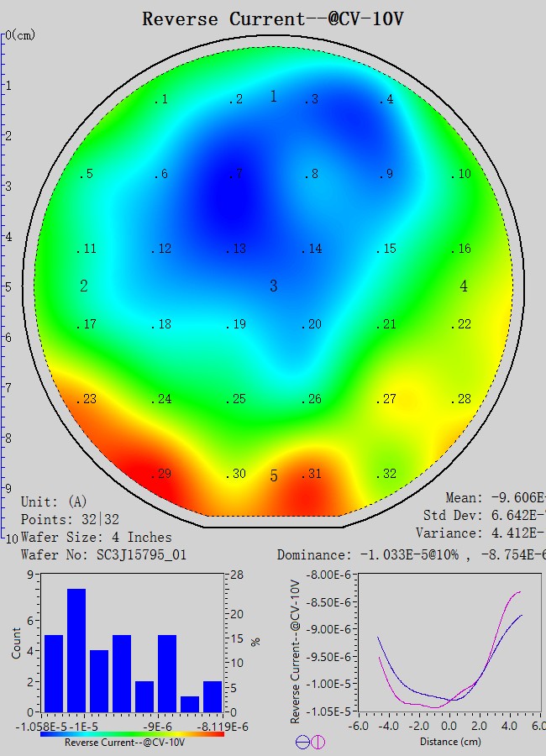Click the vertical cross-section circle icon
Image resolution: width=546 pixels, height=756 pixels.
(318, 742)
